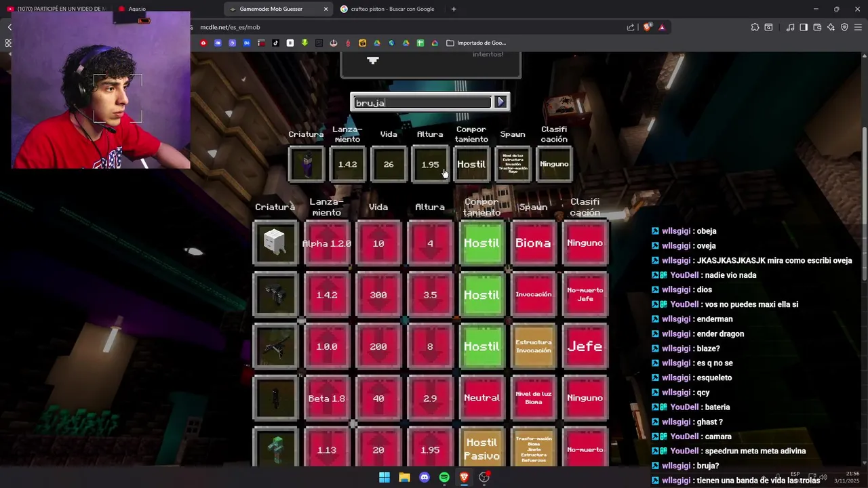The width and height of the screenshot is (868, 488).
Task: Click the 'Jefe' classification cell
Action: (585, 346)
